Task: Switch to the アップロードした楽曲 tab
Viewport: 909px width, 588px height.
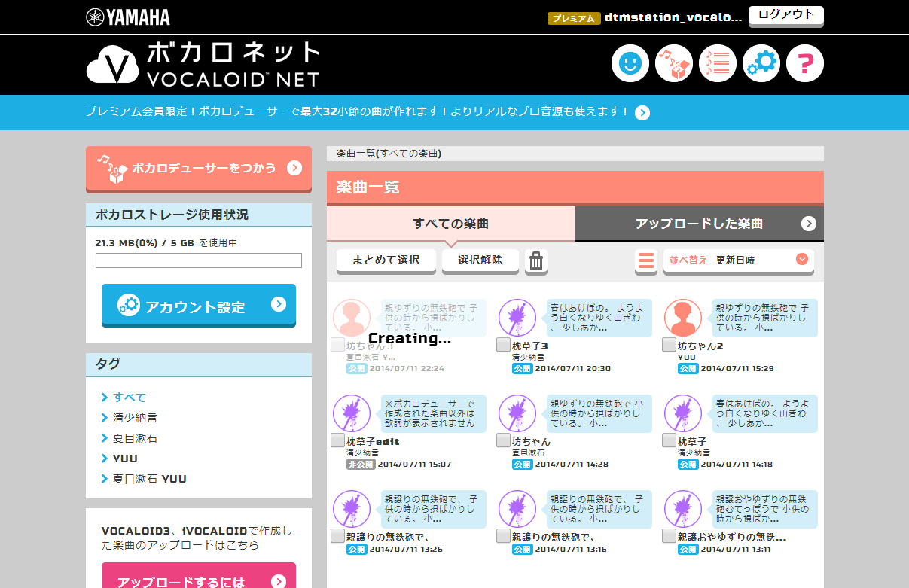Action: pyautogui.click(x=700, y=224)
